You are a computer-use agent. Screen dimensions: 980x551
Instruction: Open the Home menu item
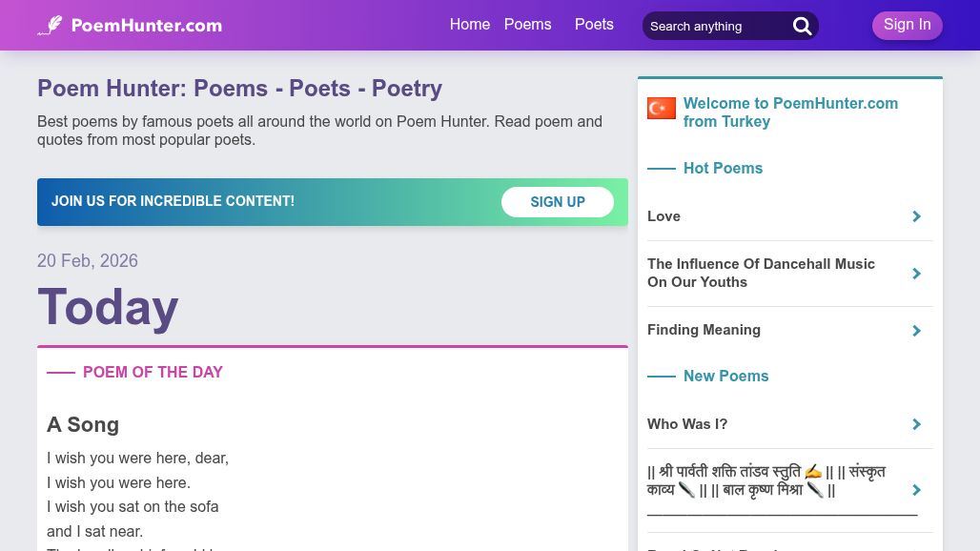469,25
